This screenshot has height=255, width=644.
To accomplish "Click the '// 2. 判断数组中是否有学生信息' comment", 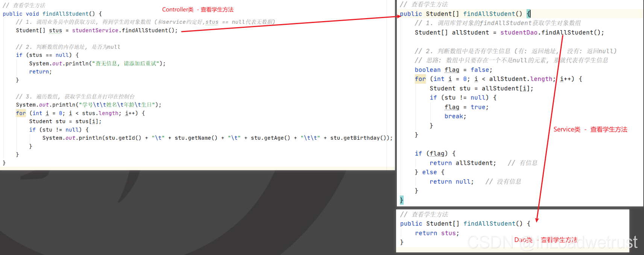I will pyautogui.click(x=515, y=51).
